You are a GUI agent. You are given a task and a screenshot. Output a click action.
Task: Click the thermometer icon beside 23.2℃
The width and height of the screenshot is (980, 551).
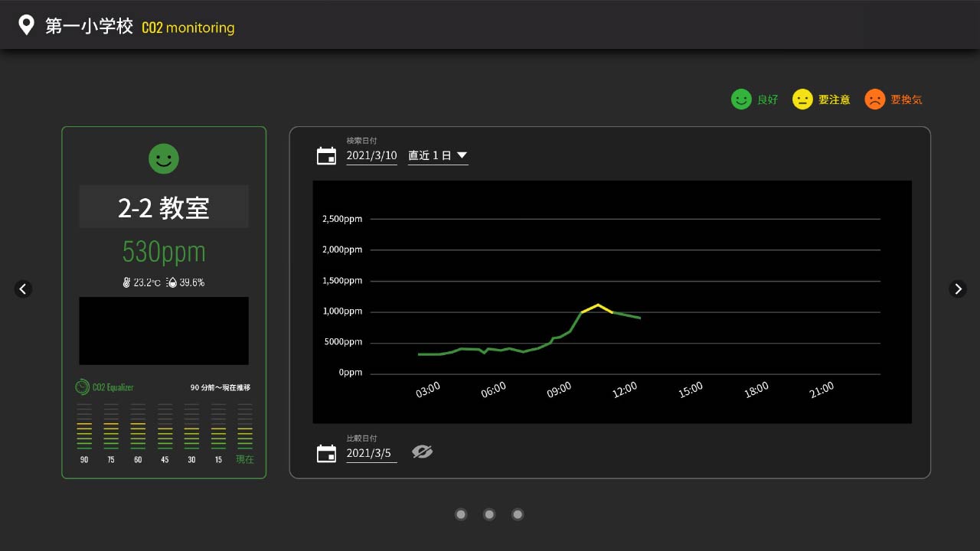pyautogui.click(x=126, y=282)
